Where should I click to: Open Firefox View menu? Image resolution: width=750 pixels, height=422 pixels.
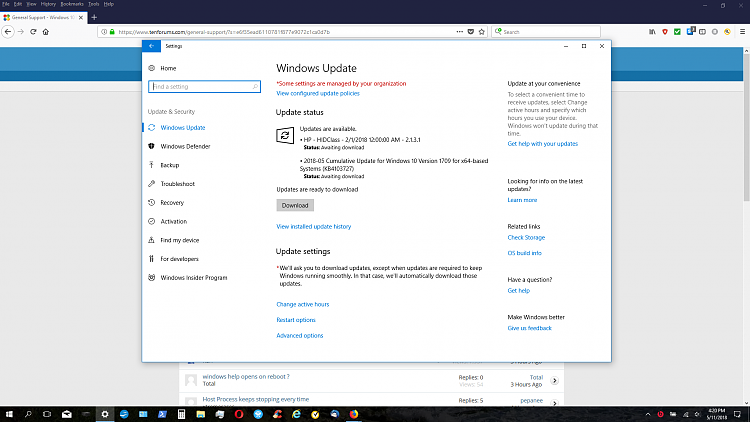click(31, 4)
